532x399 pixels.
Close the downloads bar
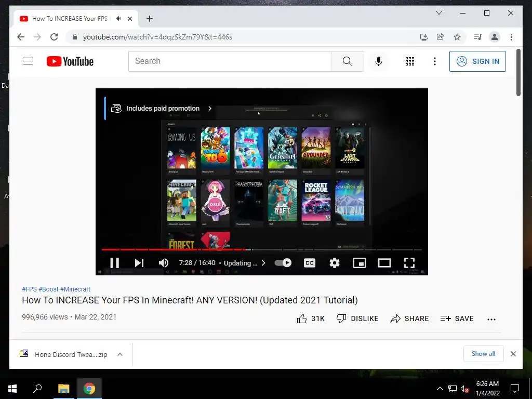pyautogui.click(x=513, y=354)
